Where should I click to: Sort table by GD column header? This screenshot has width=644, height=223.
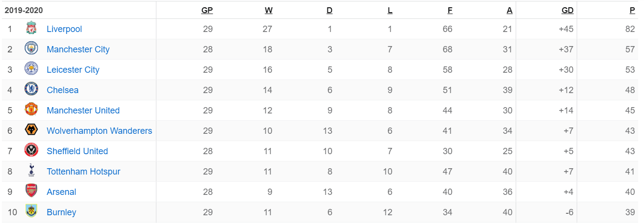pyautogui.click(x=567, y=10)
